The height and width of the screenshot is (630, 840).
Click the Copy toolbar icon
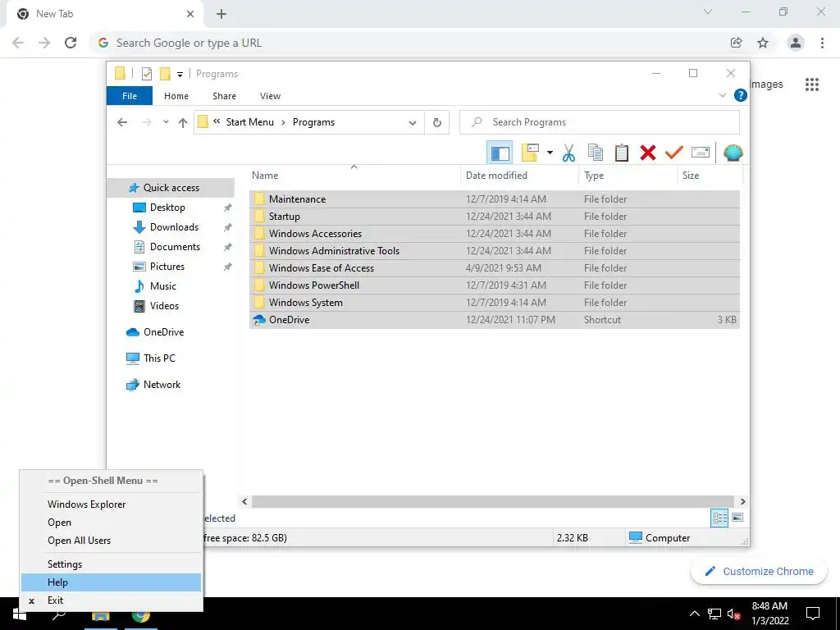(596, 153)
